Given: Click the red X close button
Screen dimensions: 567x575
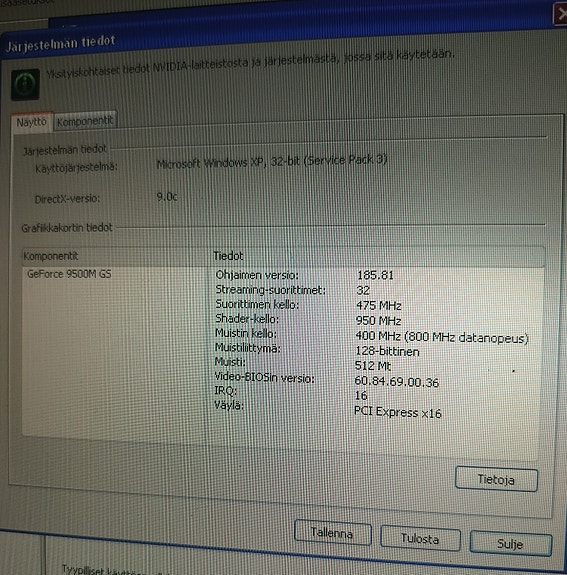Looking at the screenshot, I should click(560, 14).
